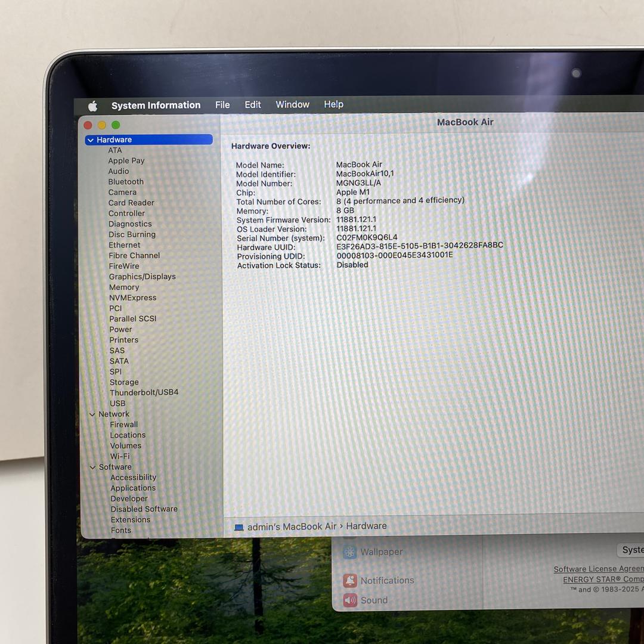Open the Window menu

292,104
